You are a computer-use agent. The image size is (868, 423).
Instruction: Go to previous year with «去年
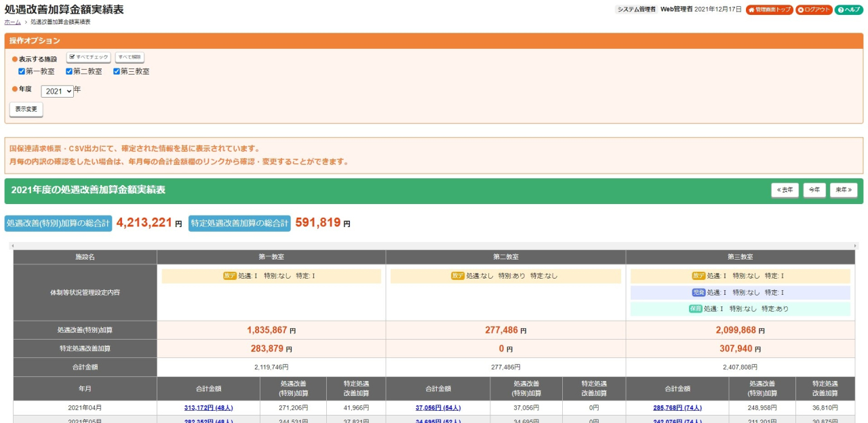tap(785, 190)
